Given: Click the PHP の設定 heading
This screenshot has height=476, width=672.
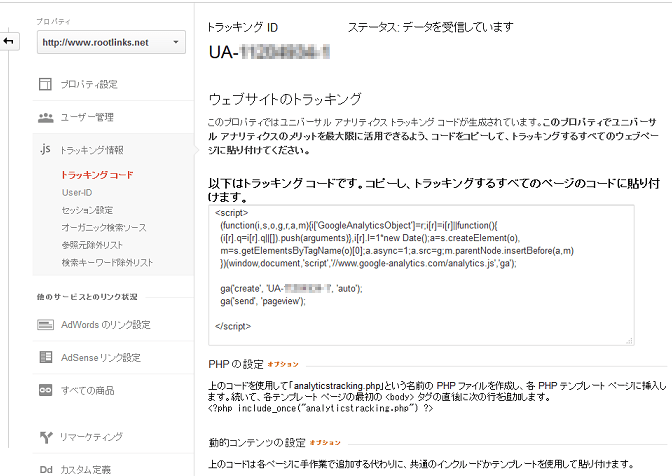Looking at the screenshot, I should click(236, 364).
